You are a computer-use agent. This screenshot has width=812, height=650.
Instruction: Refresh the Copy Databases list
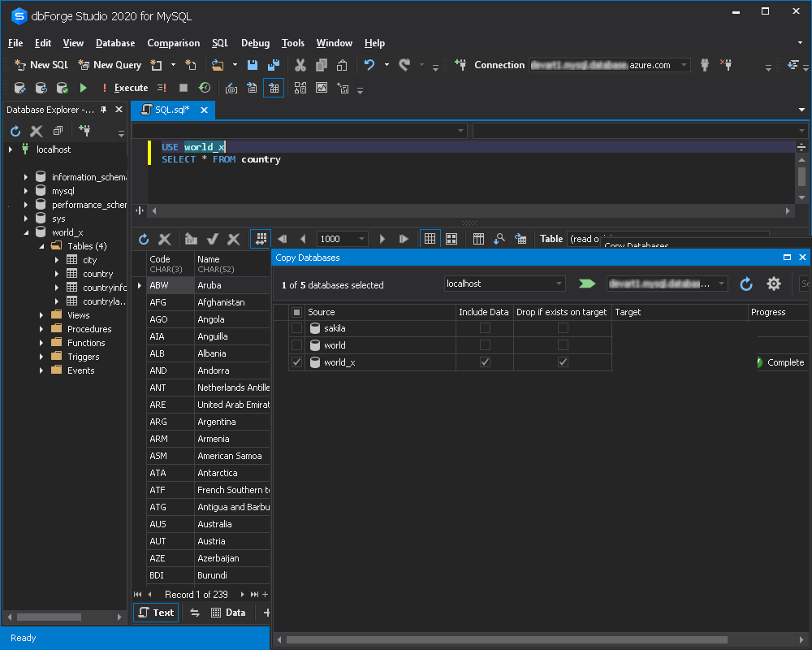(x=745, y=284)
